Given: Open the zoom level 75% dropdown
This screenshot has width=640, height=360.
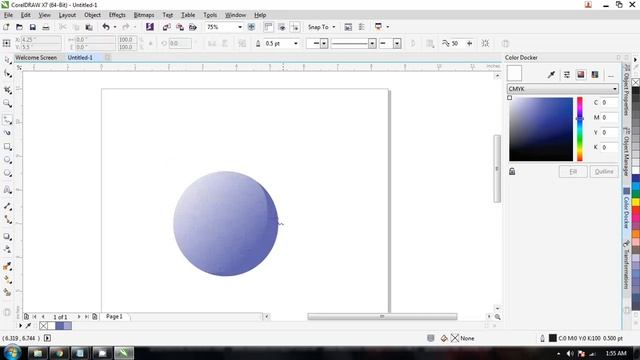Looking at the screenshot, I should [240, 27].
